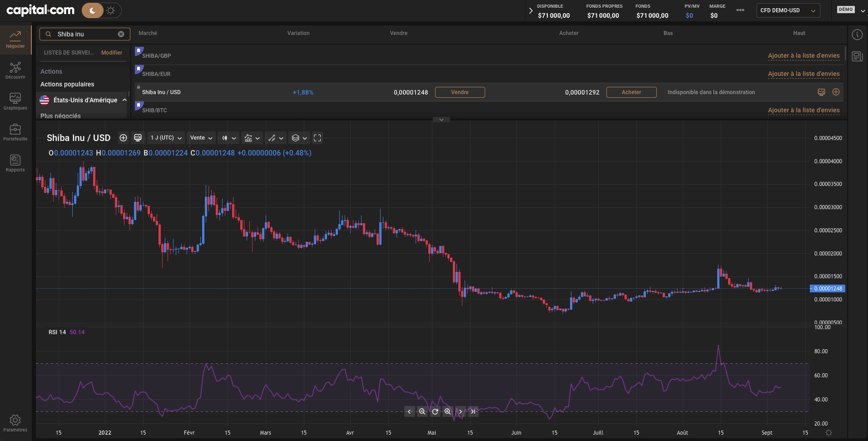Open DÉMO account menu chevron
Screen dimensions: 868x441
863,10
